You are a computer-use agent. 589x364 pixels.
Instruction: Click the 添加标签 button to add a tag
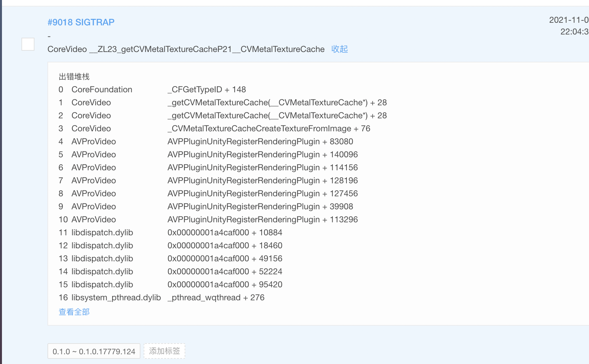(164, 351)
